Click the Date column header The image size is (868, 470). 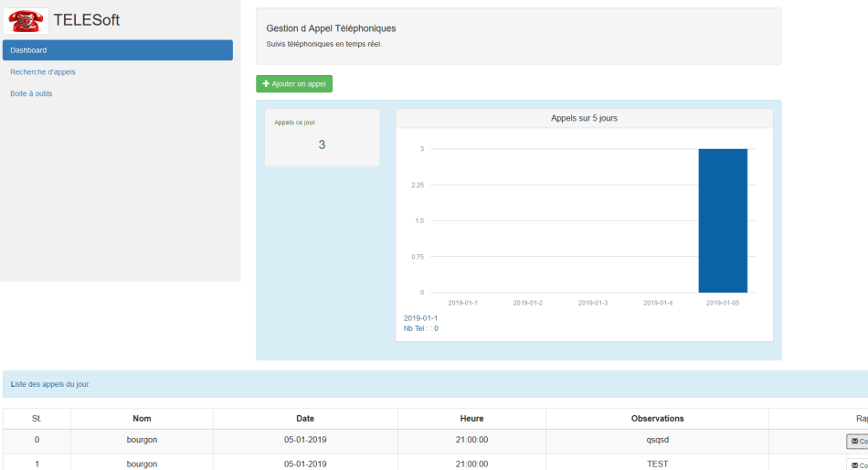(x=305, y=418)
